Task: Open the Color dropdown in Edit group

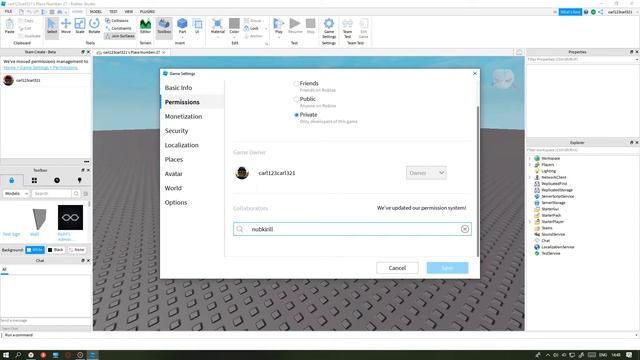Action: pyautogui.click(x=234, y=38)
